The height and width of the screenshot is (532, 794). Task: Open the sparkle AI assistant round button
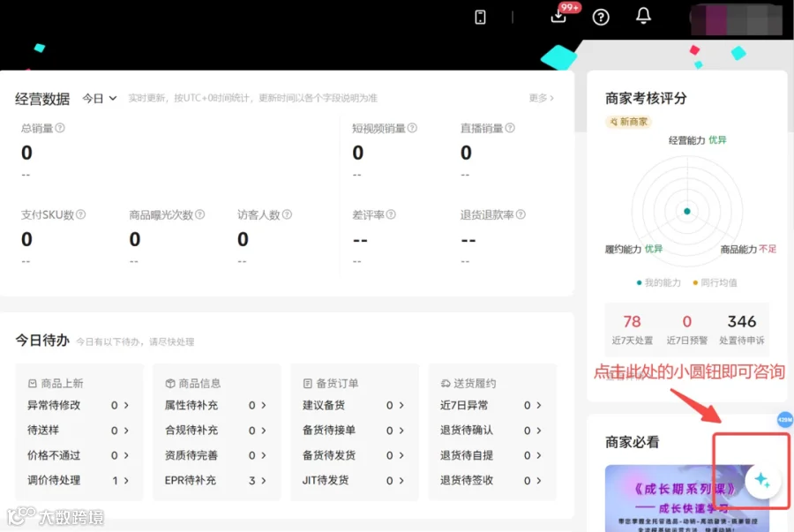click(x=762, y=480)
